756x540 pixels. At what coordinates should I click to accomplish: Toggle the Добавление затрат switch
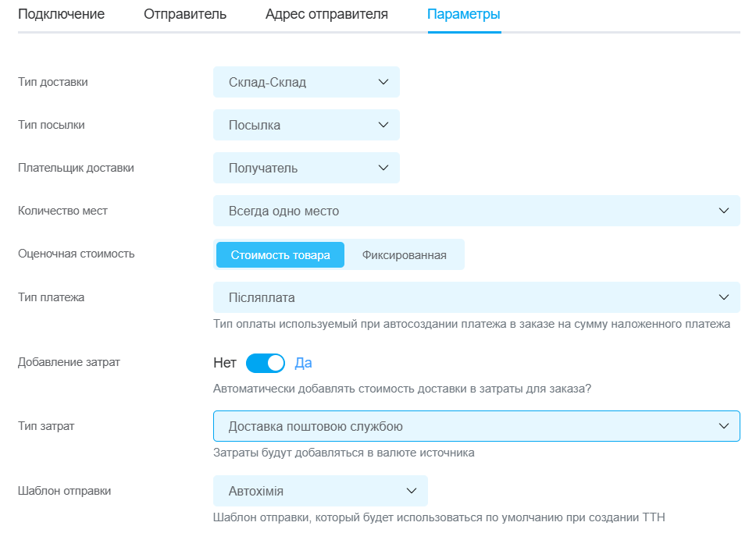(266, 363)
